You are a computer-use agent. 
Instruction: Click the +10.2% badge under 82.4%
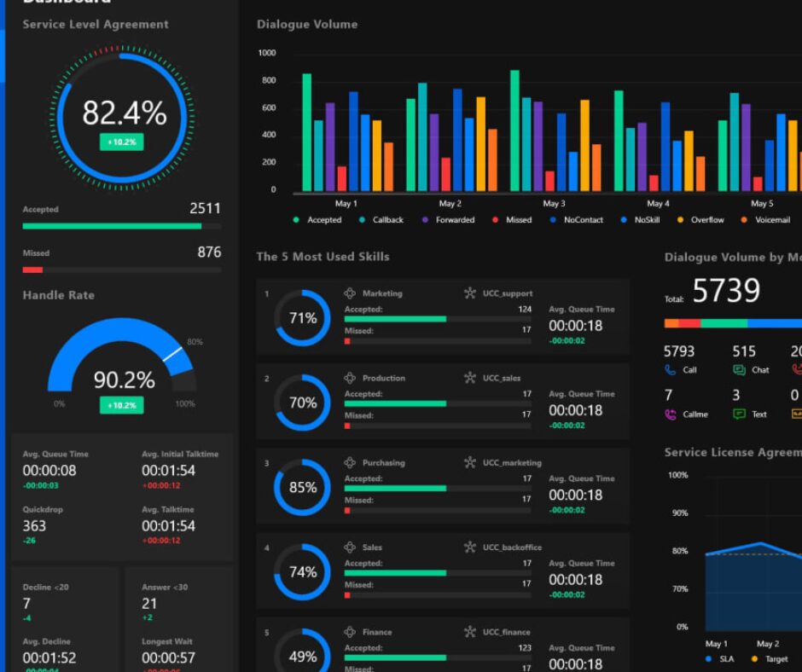point(121,142)
